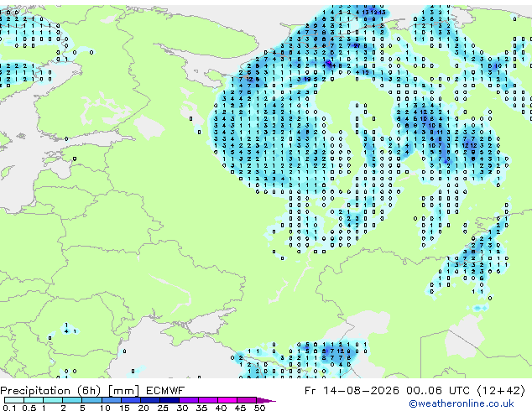Click the legend label '10'
Screen dimensions: 532x411
coord(105,408)
